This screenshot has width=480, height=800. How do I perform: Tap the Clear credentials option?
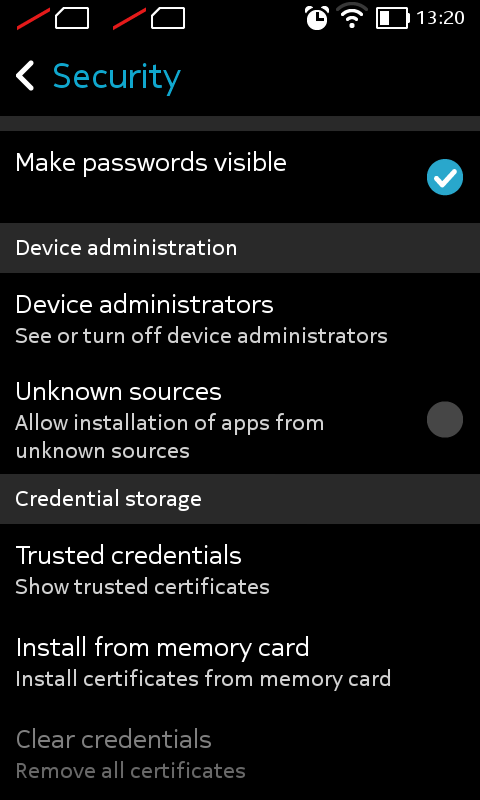coord(240,753)
